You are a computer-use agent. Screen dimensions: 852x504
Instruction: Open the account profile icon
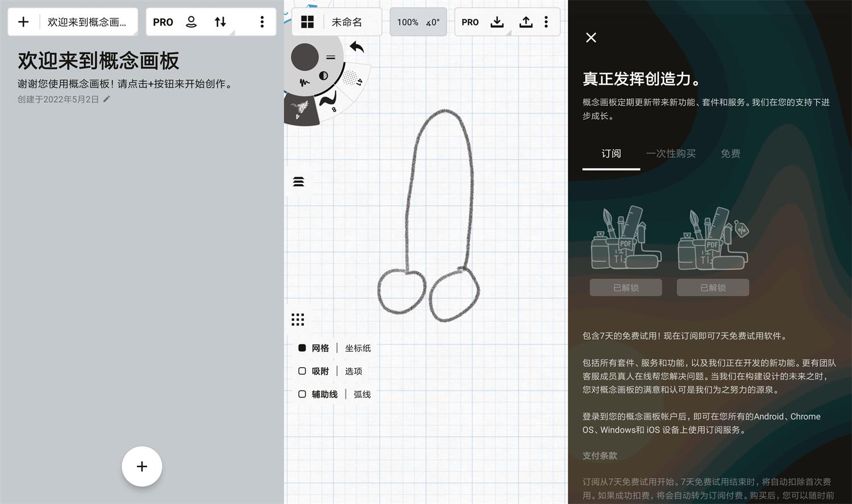(191, 22)
